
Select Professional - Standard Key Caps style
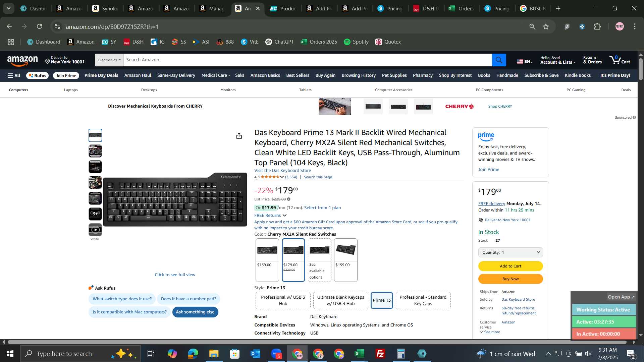pyautogui.click(x=423, y=300)
